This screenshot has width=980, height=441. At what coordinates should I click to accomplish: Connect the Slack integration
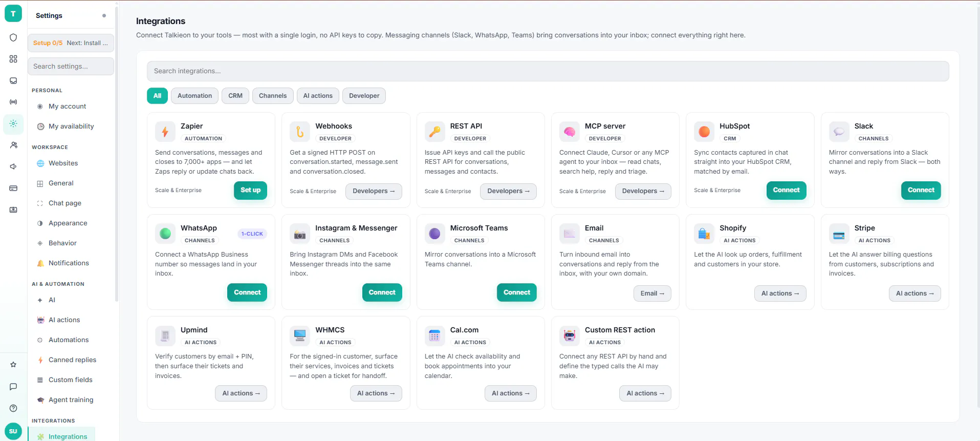pos(921,190)
